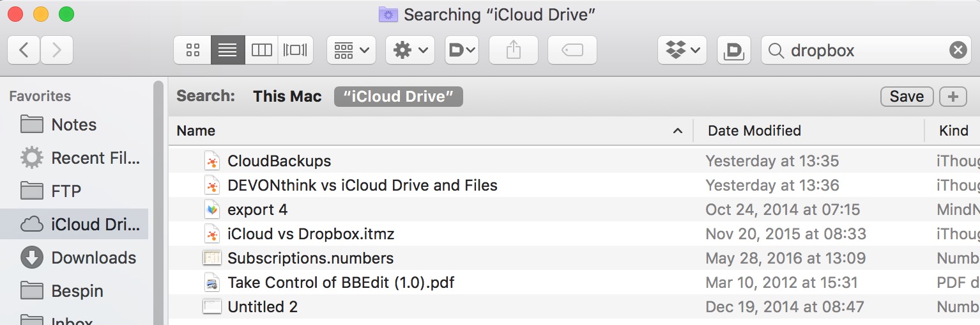The image size is (980, 325).
Task: Click the Share toolbar button
Action: click(514, 50)
